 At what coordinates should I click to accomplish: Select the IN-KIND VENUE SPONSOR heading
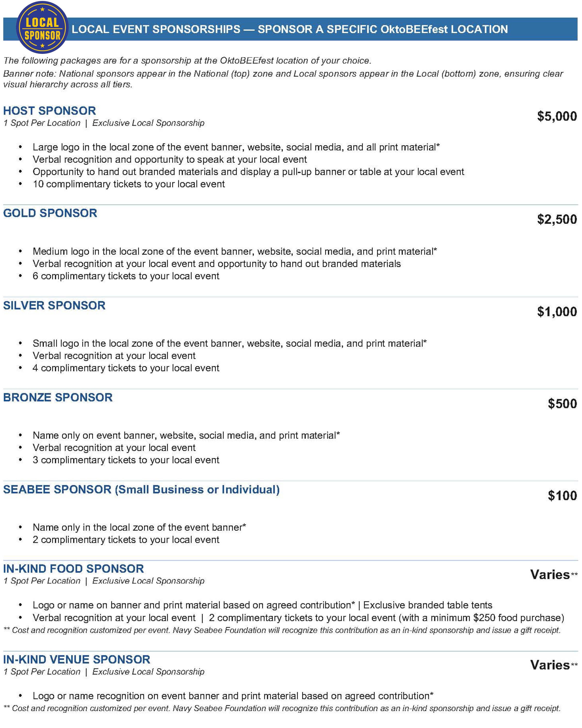77,660
